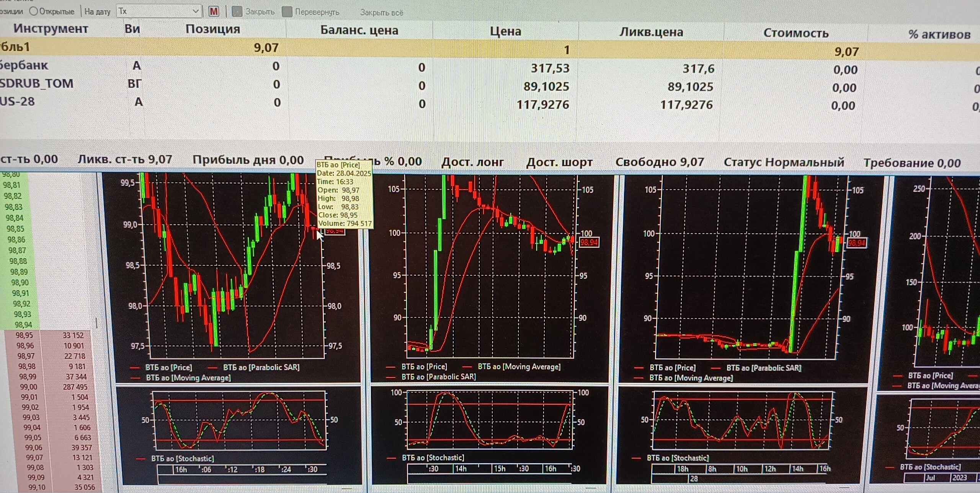The width and height of the screenshot is (980, 493).
Task: Click the red M icon
Action: pos(214,11)
